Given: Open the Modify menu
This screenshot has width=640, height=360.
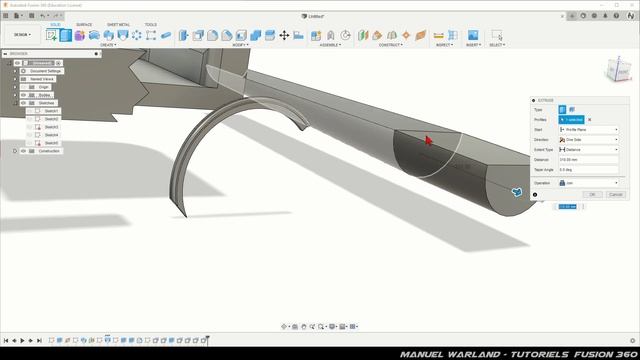Looking at the screenshot, I should 240,45.
